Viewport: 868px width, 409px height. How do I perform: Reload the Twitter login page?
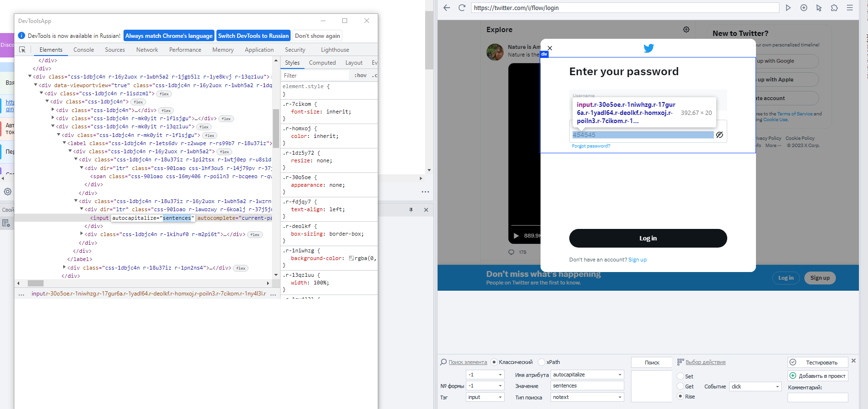(x=462, y=8)
